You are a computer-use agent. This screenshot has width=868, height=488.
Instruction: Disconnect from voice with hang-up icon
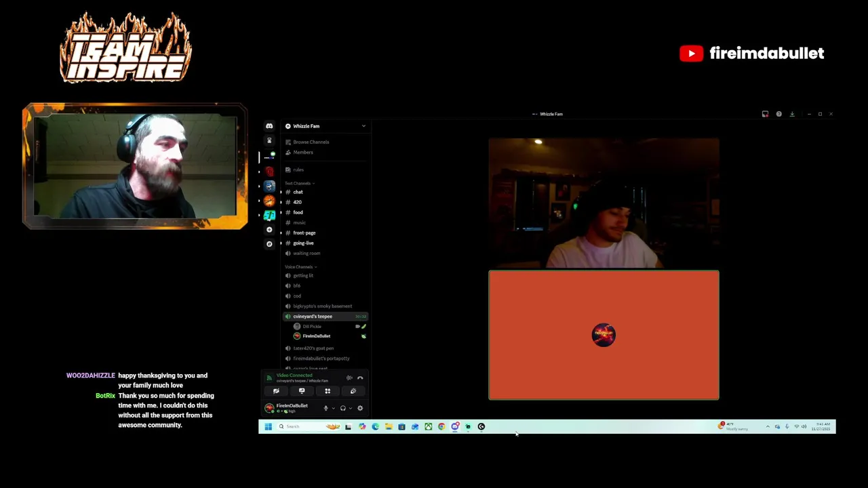pos(360,378)
